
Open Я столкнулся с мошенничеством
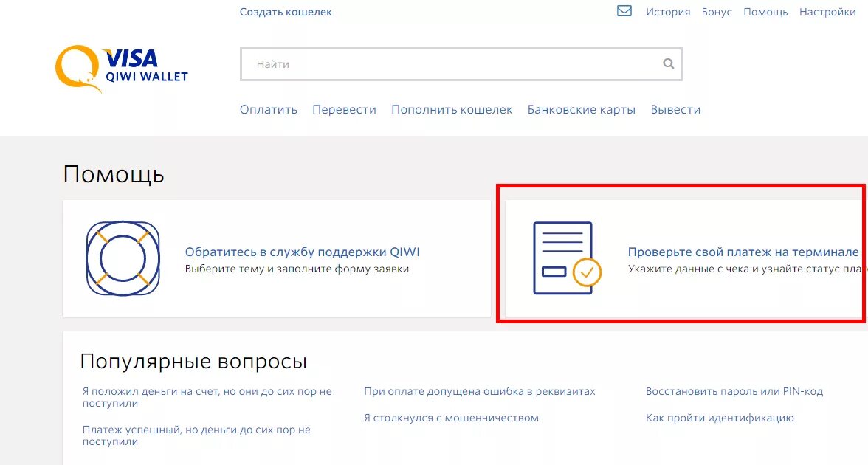click(x=451, y=418)
